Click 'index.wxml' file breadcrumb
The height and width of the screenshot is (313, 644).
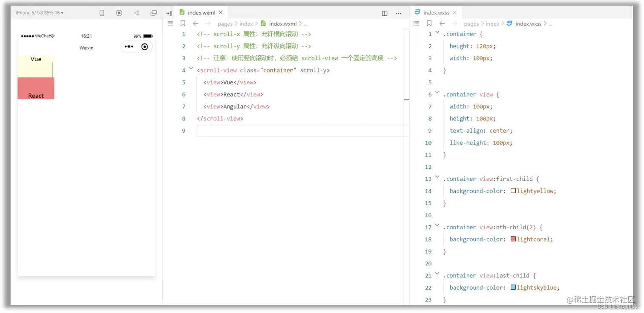[x=283, y=24]
